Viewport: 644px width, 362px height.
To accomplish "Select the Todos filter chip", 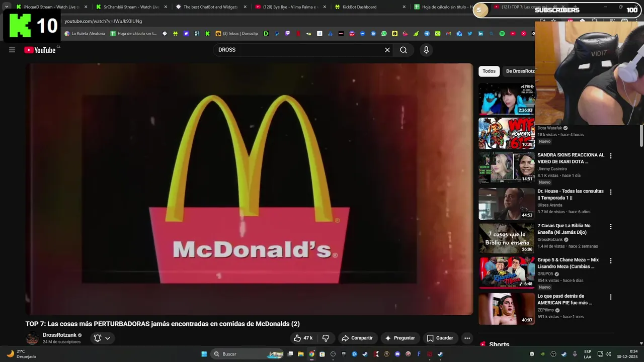I will (489, 71).
